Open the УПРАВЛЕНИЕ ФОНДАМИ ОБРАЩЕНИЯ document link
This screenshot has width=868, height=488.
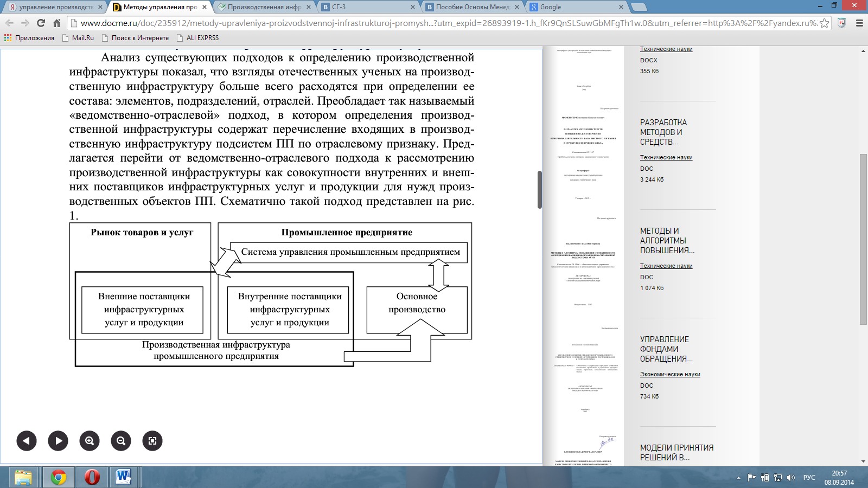click(x=666, y=349)
